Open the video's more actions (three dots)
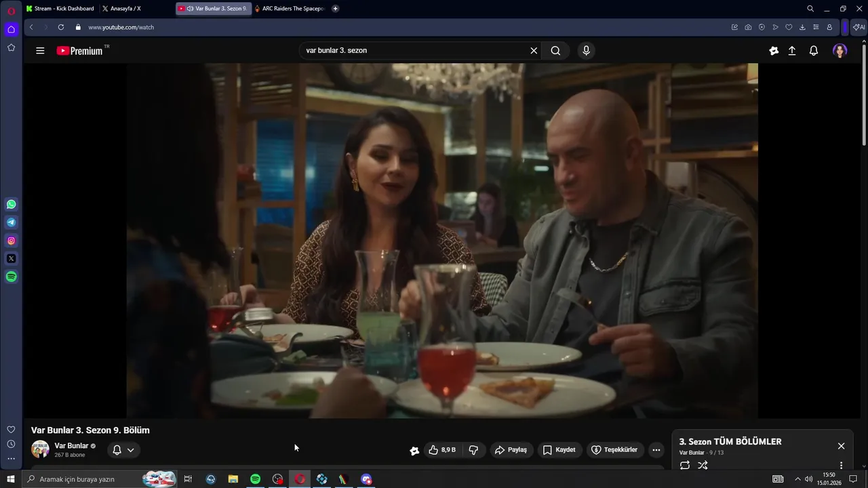 click(x=656, y=450)
